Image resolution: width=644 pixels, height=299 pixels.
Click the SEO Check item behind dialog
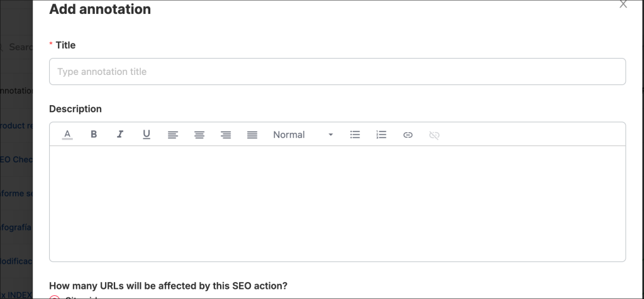[16, 159]
